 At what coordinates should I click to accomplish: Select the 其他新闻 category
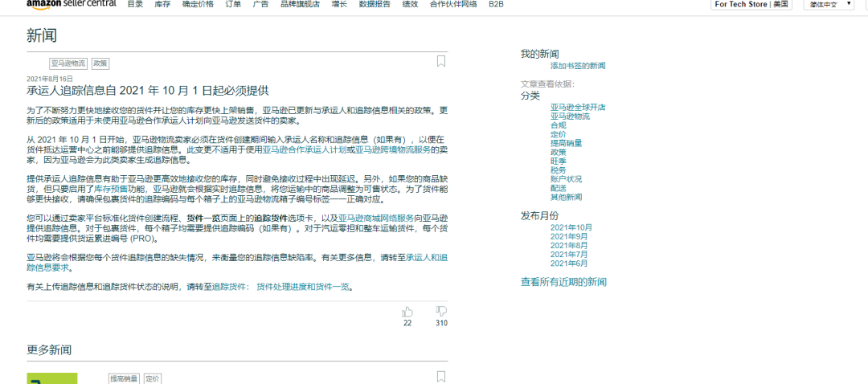tap(567, 197)
